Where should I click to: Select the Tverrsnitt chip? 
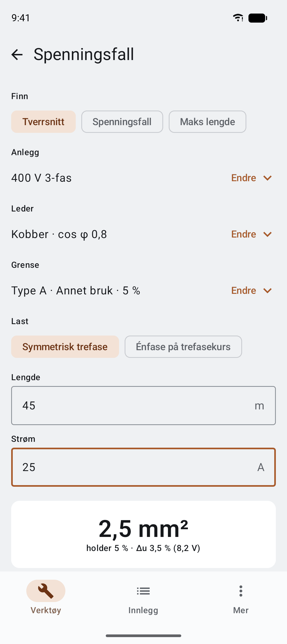tap(43, 122)
